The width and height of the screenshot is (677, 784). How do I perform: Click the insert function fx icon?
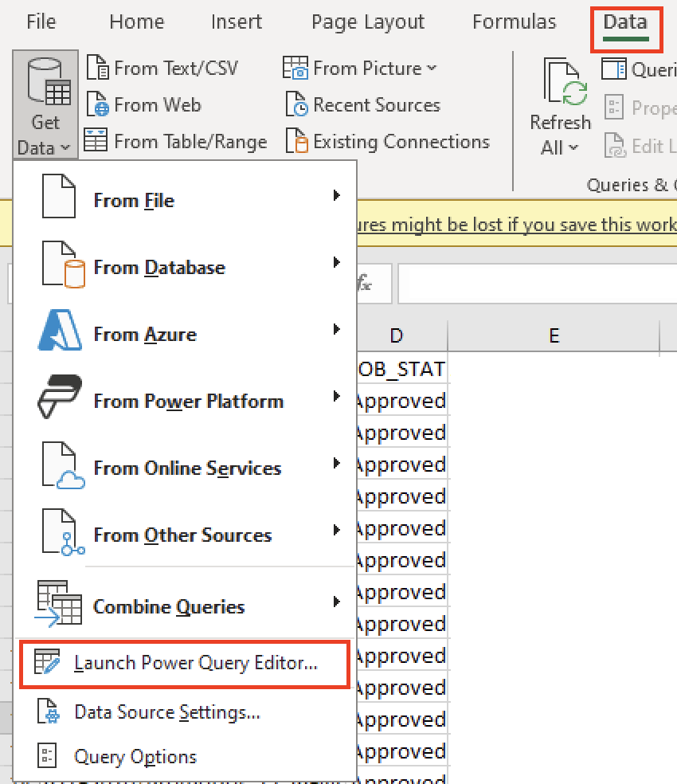click(365, 284)
